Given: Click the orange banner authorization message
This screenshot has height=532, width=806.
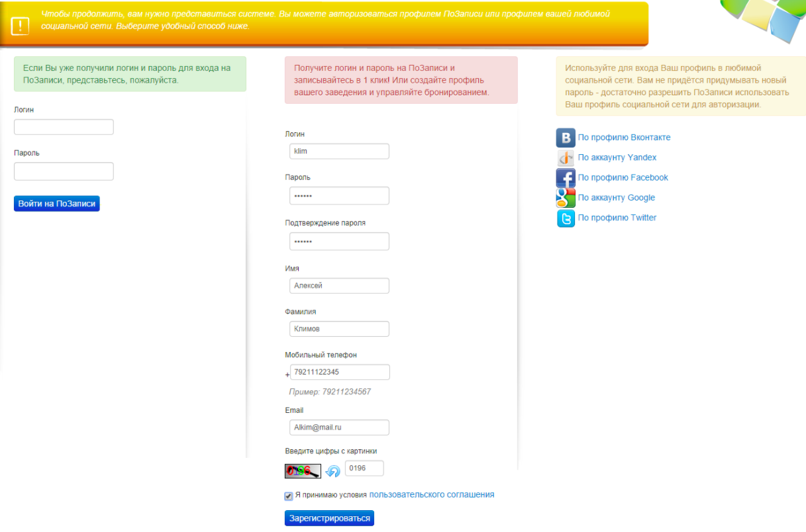Looking at the screenshot, I should tap(326, 20).
